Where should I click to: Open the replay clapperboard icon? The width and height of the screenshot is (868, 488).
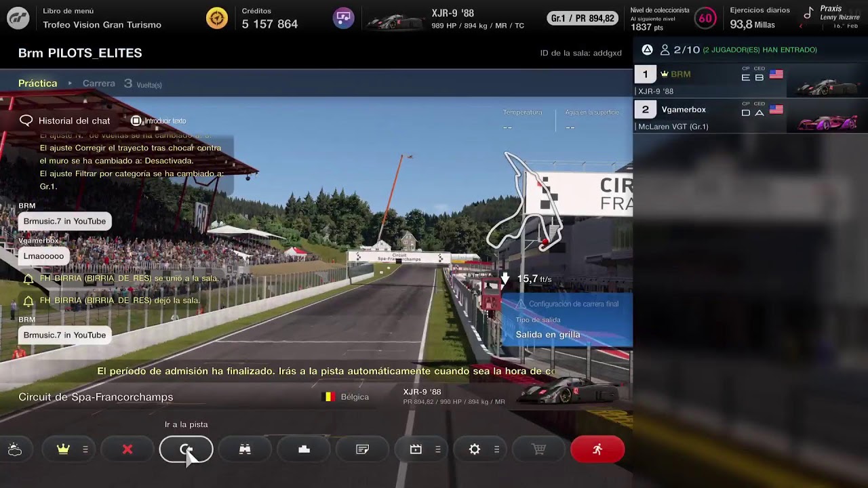[416, 449]
